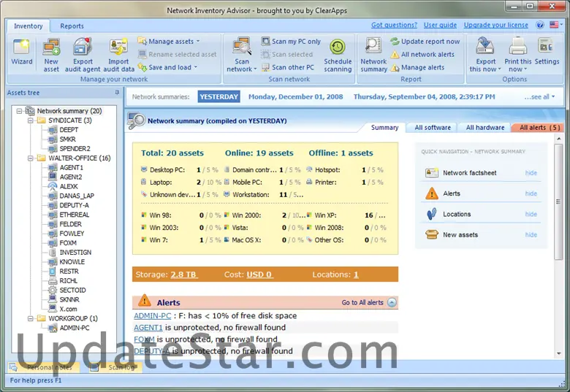Open the User guide link
Image resolution: width=570 pixels, height=392 pixels.
coord(440,25)
